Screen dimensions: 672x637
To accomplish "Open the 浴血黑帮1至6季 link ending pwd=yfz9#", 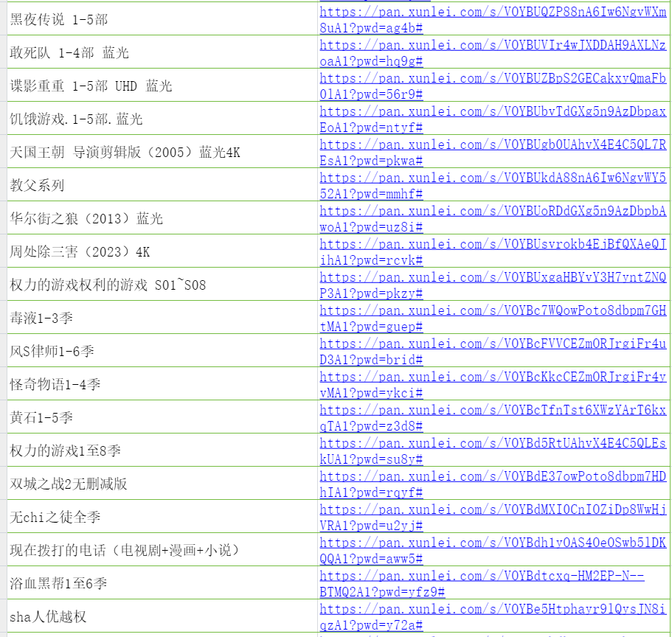I will [x=482, y=577].
